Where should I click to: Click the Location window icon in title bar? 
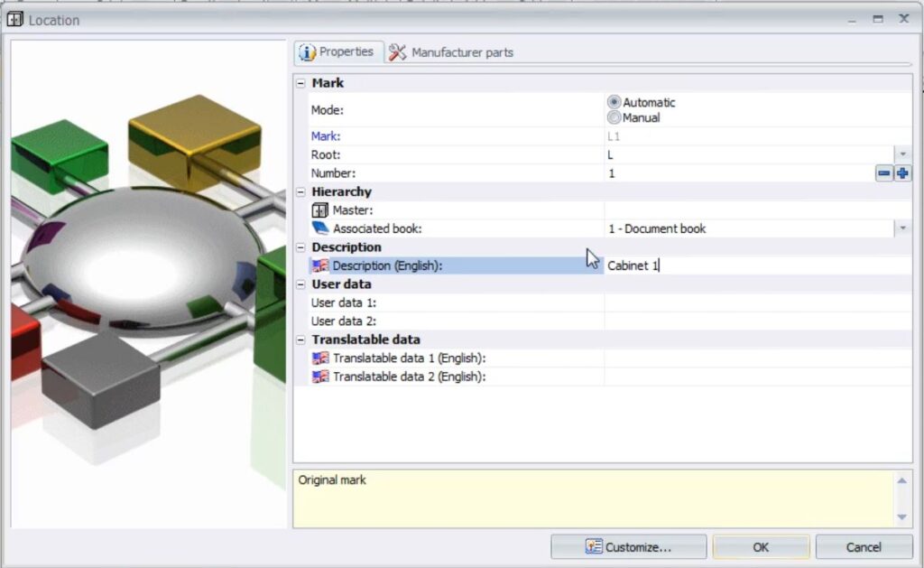point(14,20)
